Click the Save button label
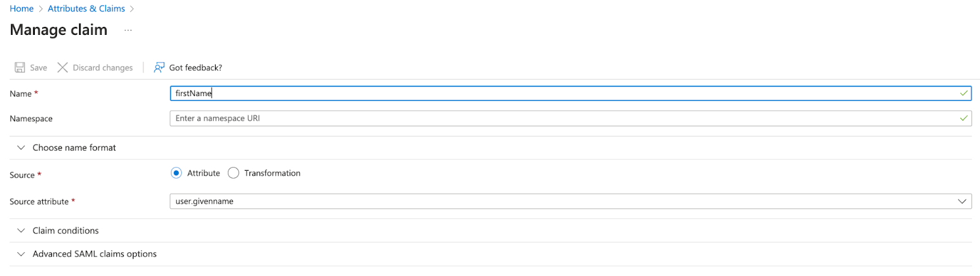This screenshot has width=980, height=276. coord(39,68)
